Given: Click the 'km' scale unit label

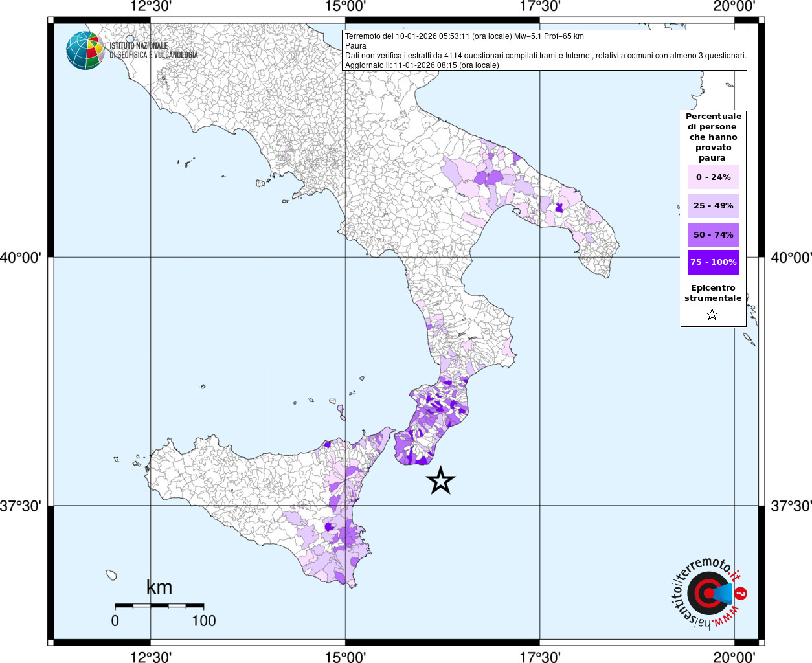Looking at the screenshot, I should coord(159,587).
